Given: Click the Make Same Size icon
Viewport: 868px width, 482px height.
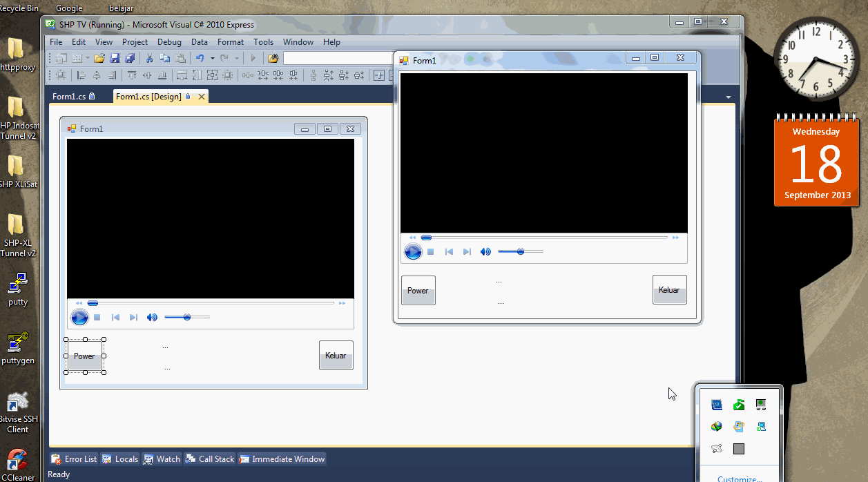Looking at the screenshot, I should (x=212, y=75).
